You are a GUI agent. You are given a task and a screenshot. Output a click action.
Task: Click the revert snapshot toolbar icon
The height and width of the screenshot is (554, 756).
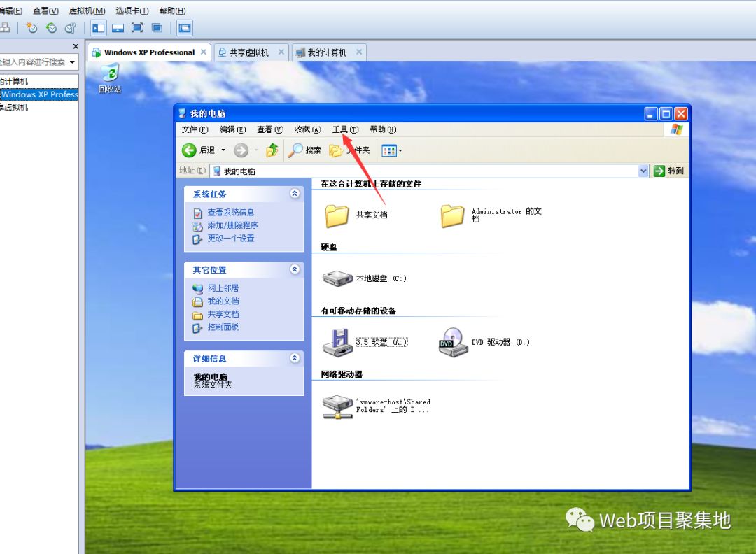click(51, 28)
